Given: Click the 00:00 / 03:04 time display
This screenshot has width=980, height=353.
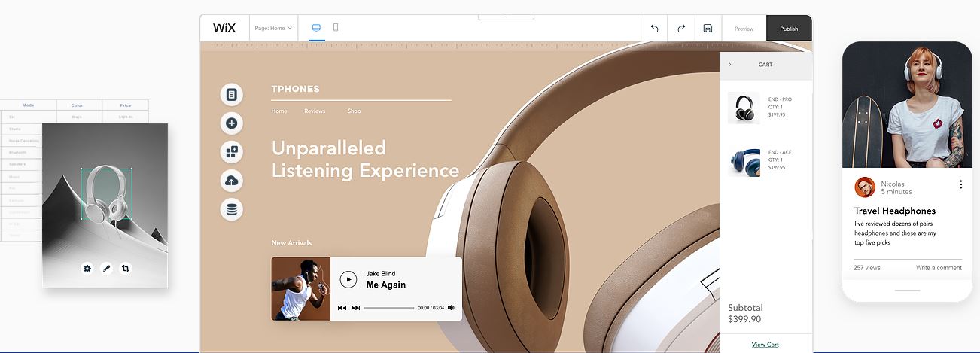Looking at the screenshot, I should coord(431,308).
